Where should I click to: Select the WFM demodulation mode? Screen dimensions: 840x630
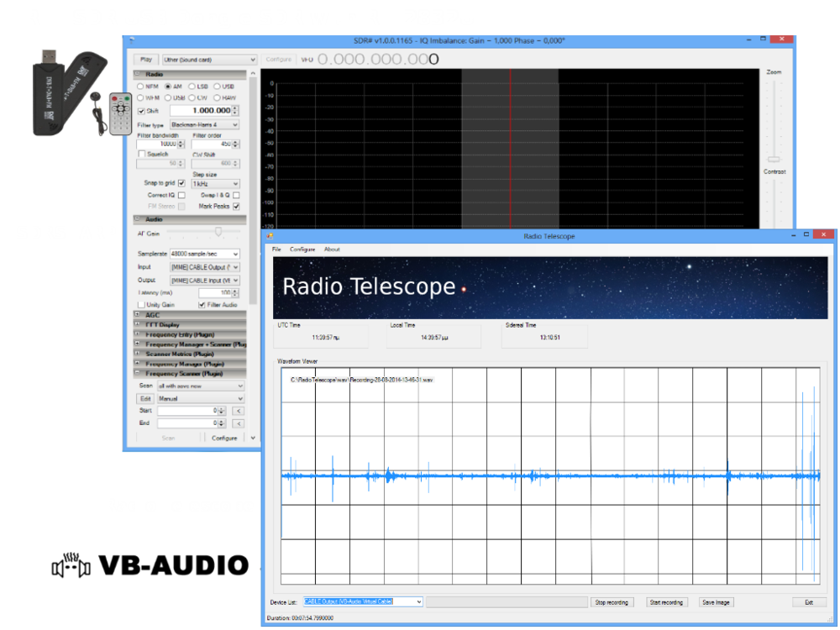tap(139, 97)
